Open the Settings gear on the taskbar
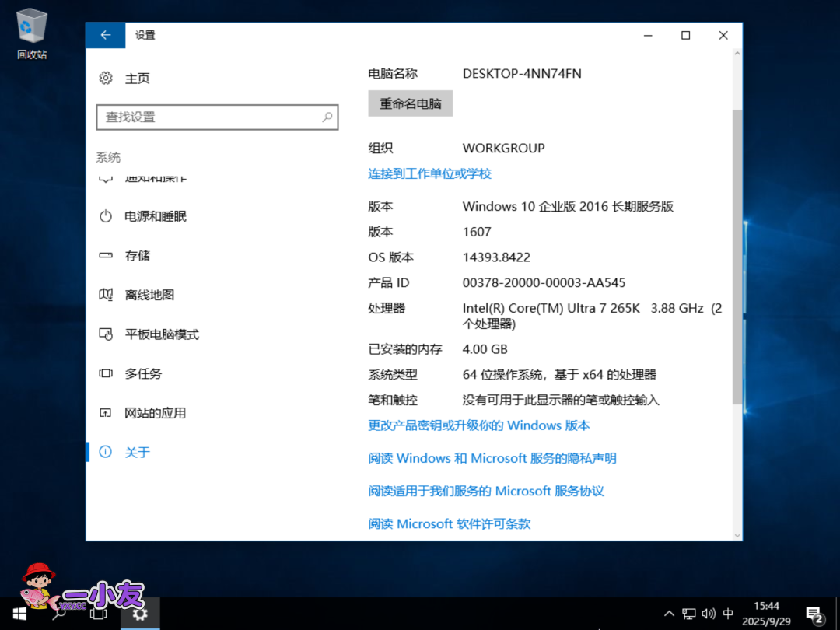The image size is (840, 630). 140,614
